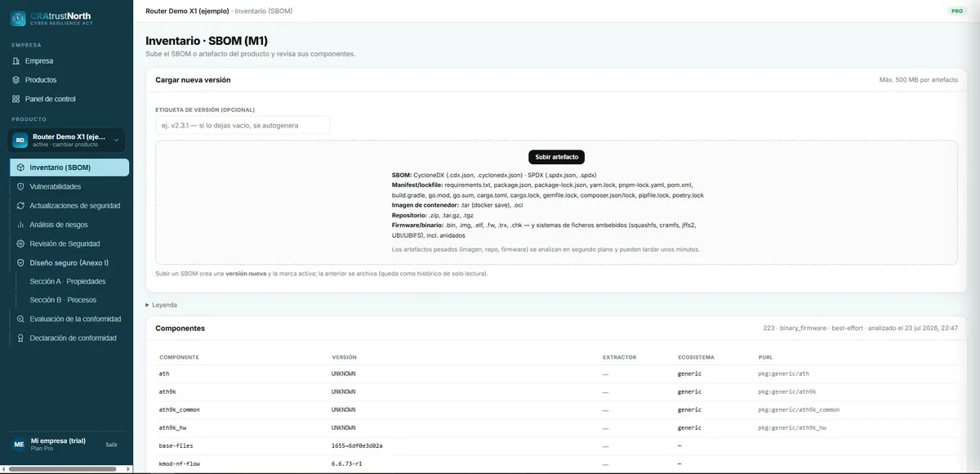The width and height of the screenshot is (980, 474).
Task: Click the VERSIÓN column header
Action: pos(345,357)
